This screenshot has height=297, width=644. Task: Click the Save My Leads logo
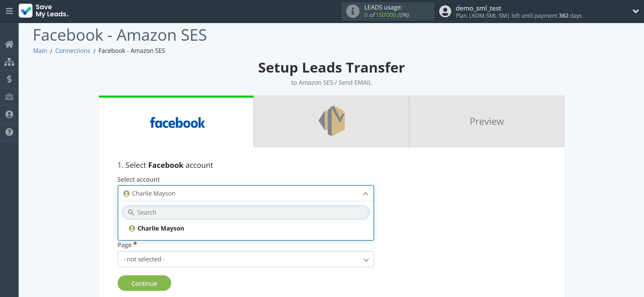(44, 11)
